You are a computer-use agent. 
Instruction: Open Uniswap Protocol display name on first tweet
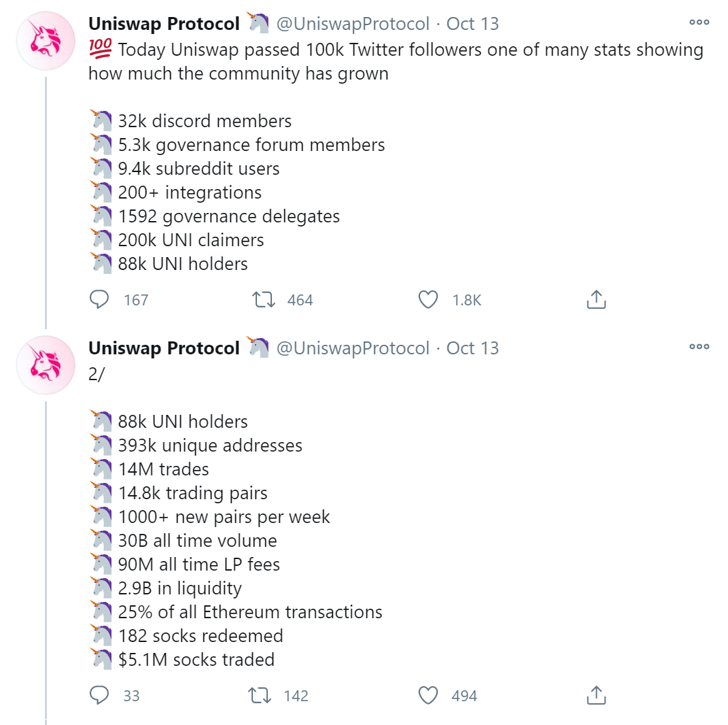(164, 24)
